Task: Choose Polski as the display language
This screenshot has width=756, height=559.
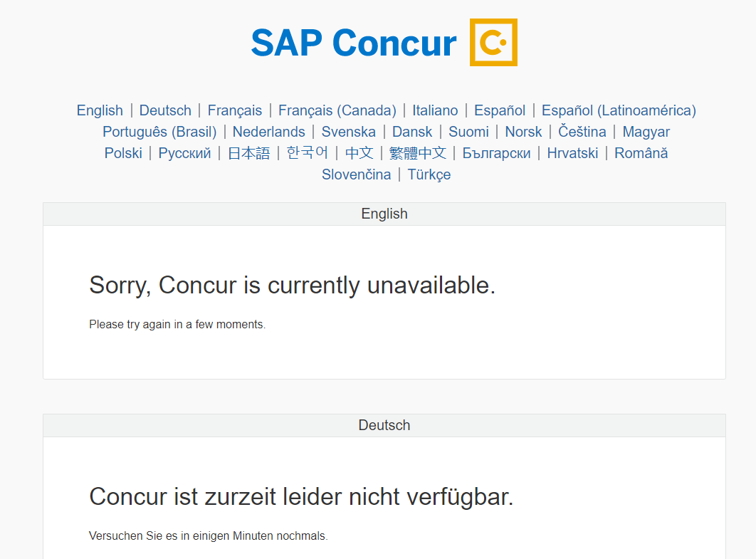Action: 122,153
